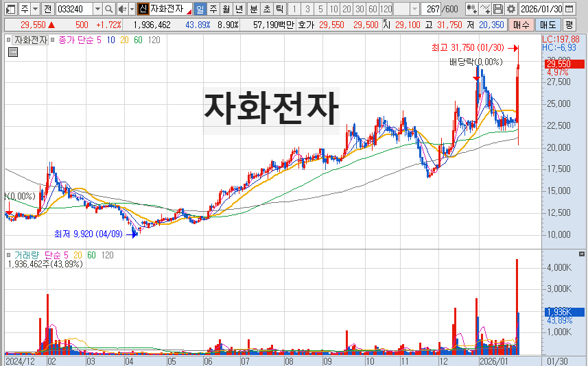Save chart settings with floppy disk icon
Image resolution: width=588 pixels, height=366 pixels.
tap(497, 9)
